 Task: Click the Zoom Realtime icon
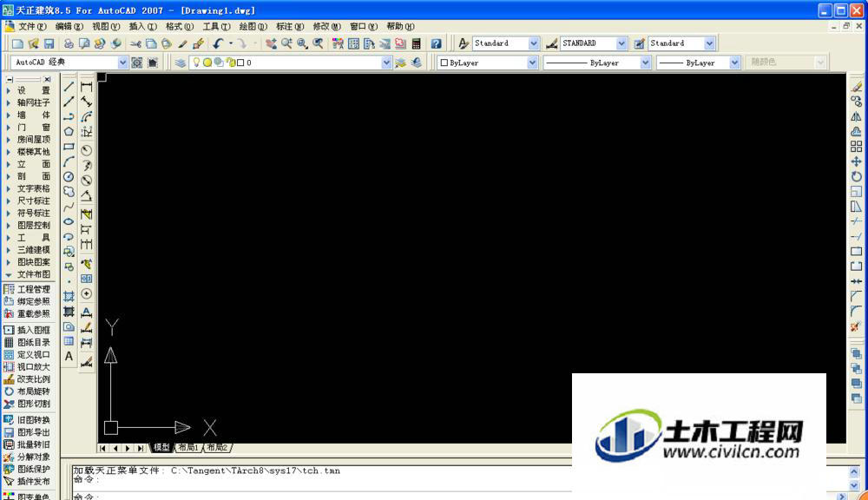[286, 43]
